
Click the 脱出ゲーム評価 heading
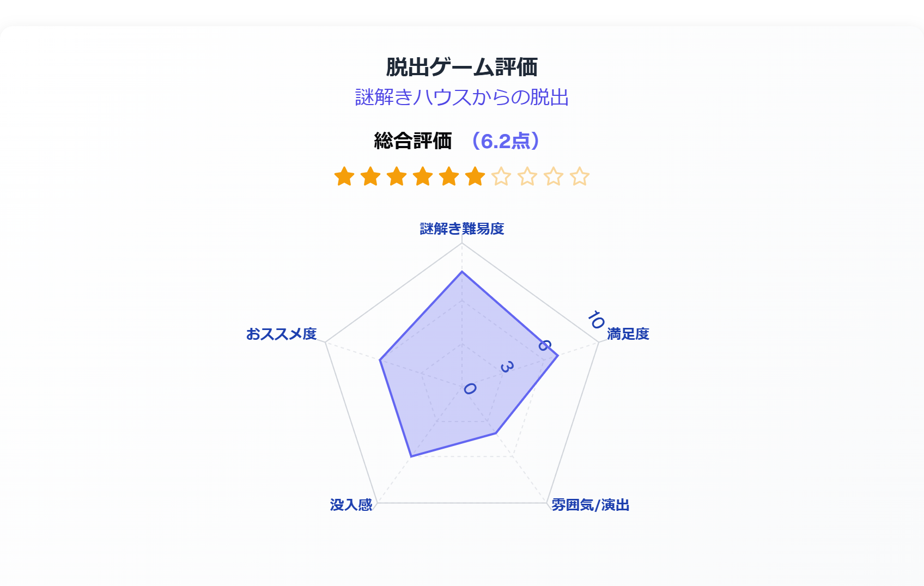point(462,68)
